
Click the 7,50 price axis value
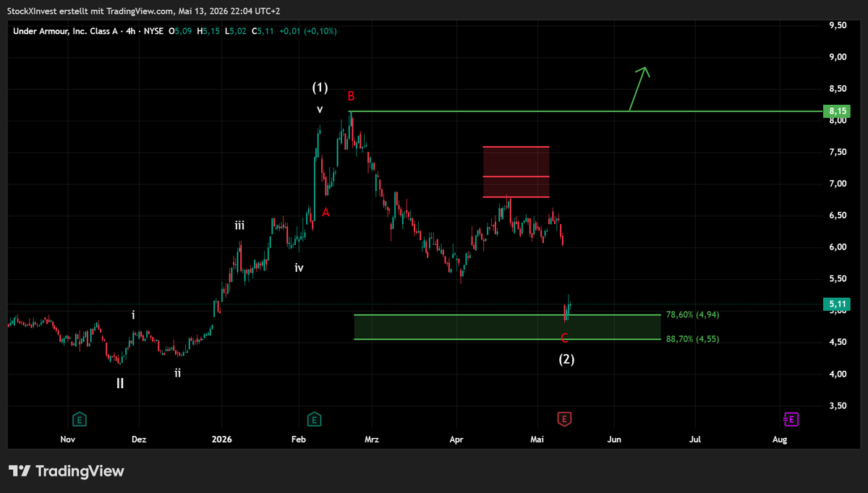tap(838, 152)
